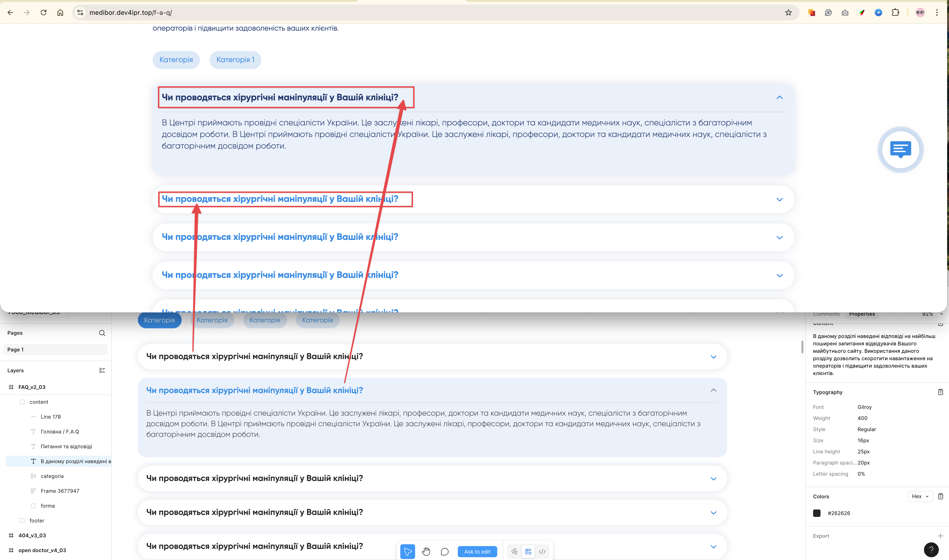Image resolution: width=949 pixels, height=560 pixels.
Task: Select the Категорія 1 filter tab
Action: coord(235,60)
